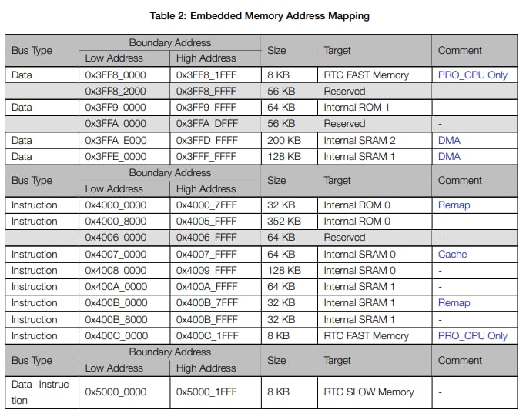Click DMA link in 0x3FFE_0000 row

coord(449,156)
